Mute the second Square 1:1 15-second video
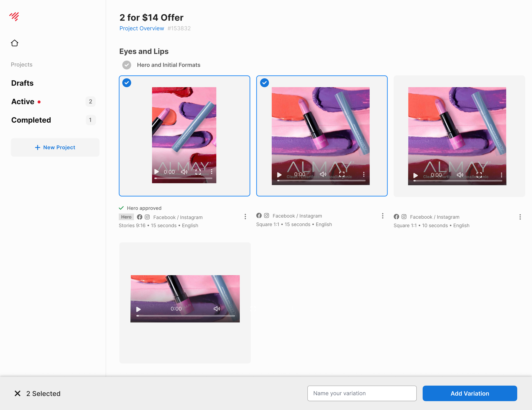Image resolution: width=532 pixels, height=410 pixels. coord(323,174)
